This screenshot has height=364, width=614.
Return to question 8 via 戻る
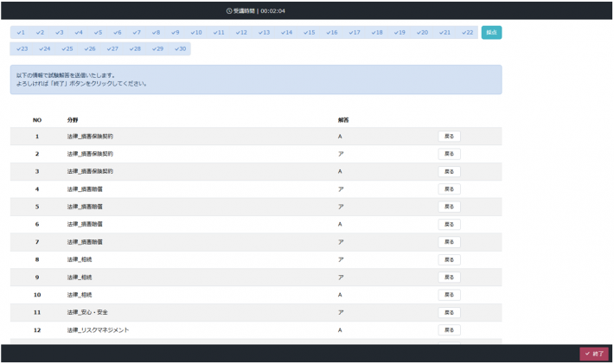pos(449,259)
